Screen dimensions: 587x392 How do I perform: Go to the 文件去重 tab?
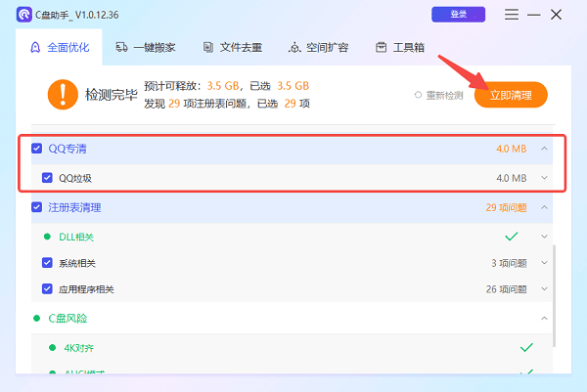[x=233, y=48]
